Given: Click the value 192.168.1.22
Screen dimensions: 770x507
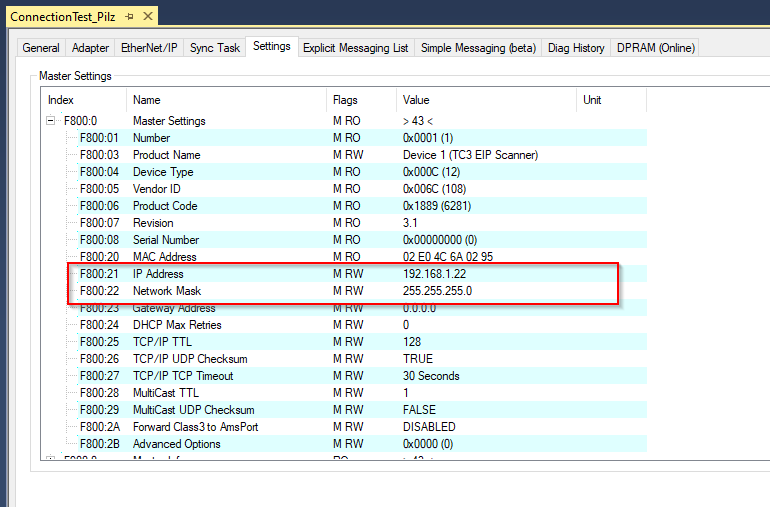Looking at the screenshot, I should (x=434, y=274).
